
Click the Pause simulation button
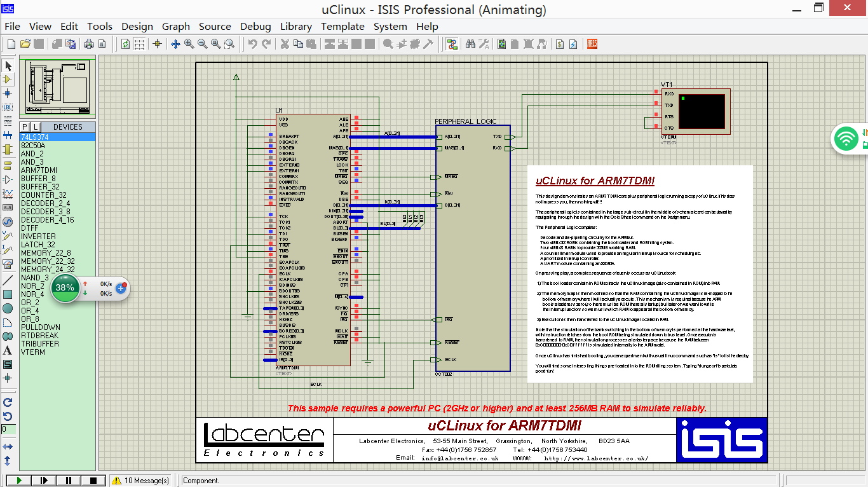[x=68, y=481]
